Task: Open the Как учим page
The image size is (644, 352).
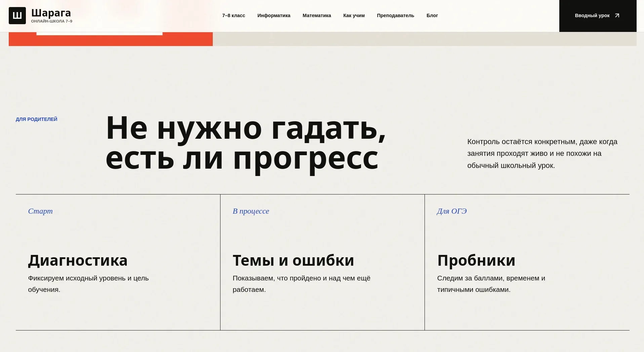Action: 354,15
